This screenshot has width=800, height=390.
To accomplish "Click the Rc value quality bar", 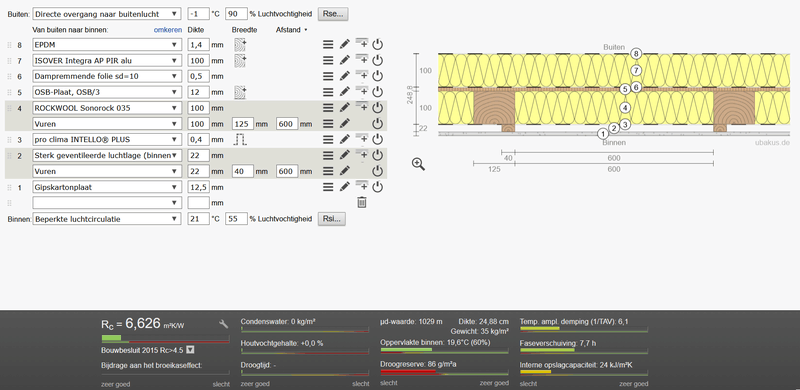I will click(x=165, y=338).
